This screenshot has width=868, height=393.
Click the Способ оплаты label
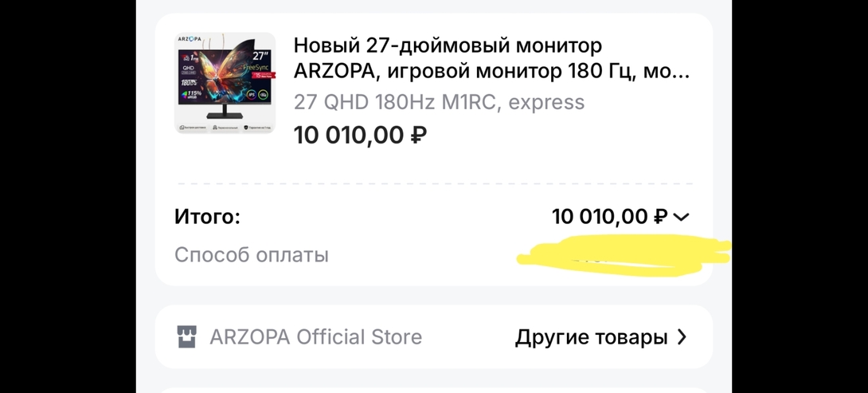click(252, 255)
